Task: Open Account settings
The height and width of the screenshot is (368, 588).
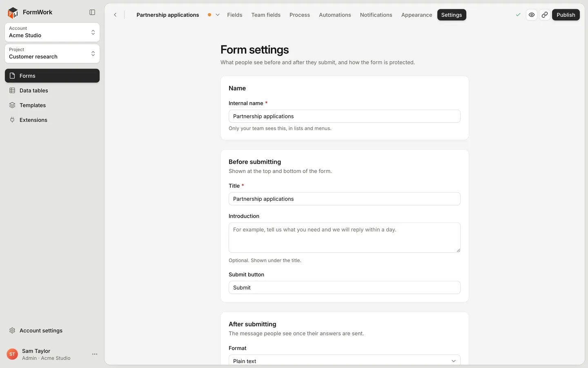Action: [52, 330]
